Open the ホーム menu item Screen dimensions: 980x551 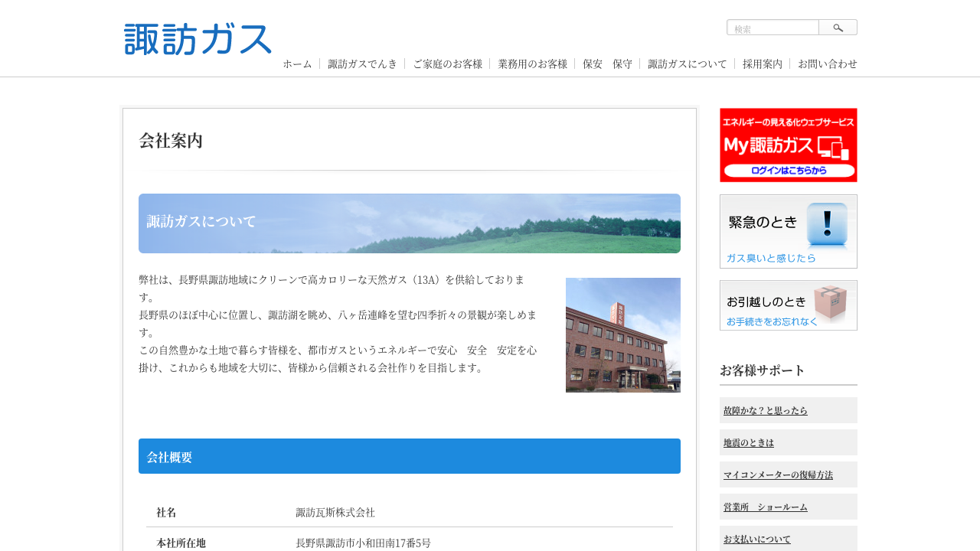point(297,64)
